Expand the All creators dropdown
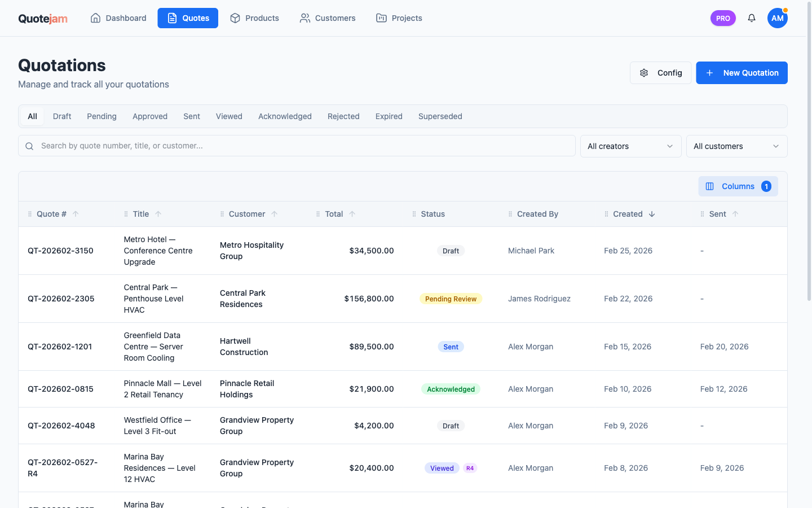 pyautogui.click(x=630, y=146)
